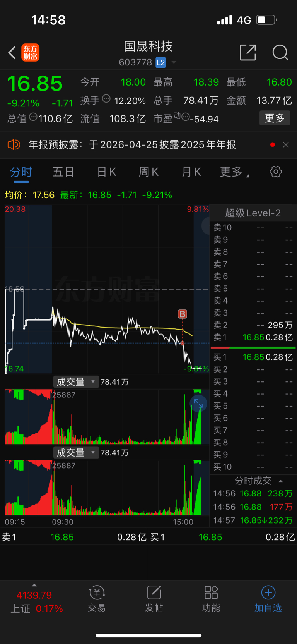The height and width of the screenshot is (644, 297).
Task: Tap the 金额 13.77亿 value
Action: pyautogui.click(x=274, y=101)
